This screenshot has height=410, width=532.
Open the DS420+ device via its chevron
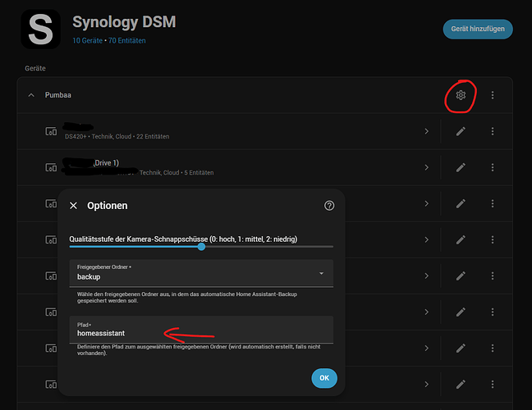coord(426,131)
